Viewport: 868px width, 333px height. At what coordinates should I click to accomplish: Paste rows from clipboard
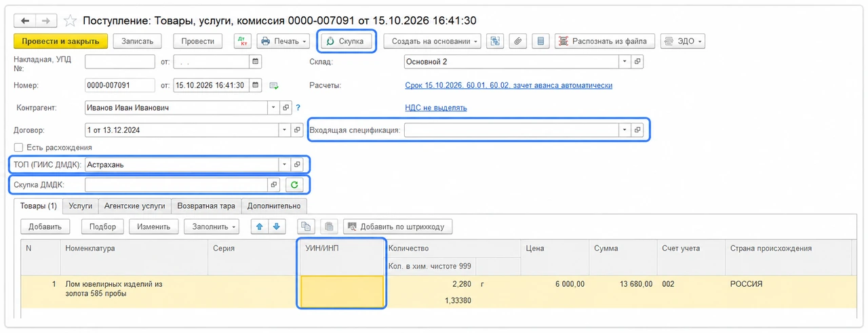click(328, 227)
